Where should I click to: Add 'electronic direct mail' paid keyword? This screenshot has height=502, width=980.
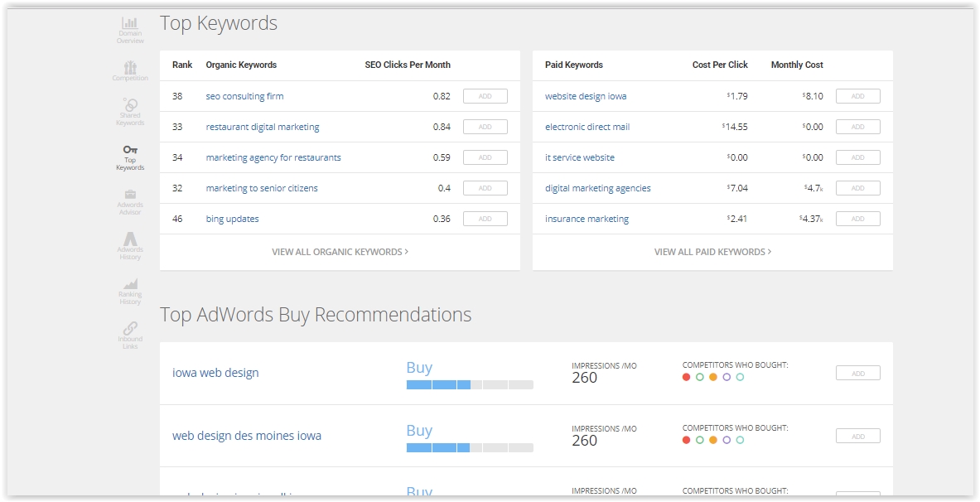pos(858,127)
